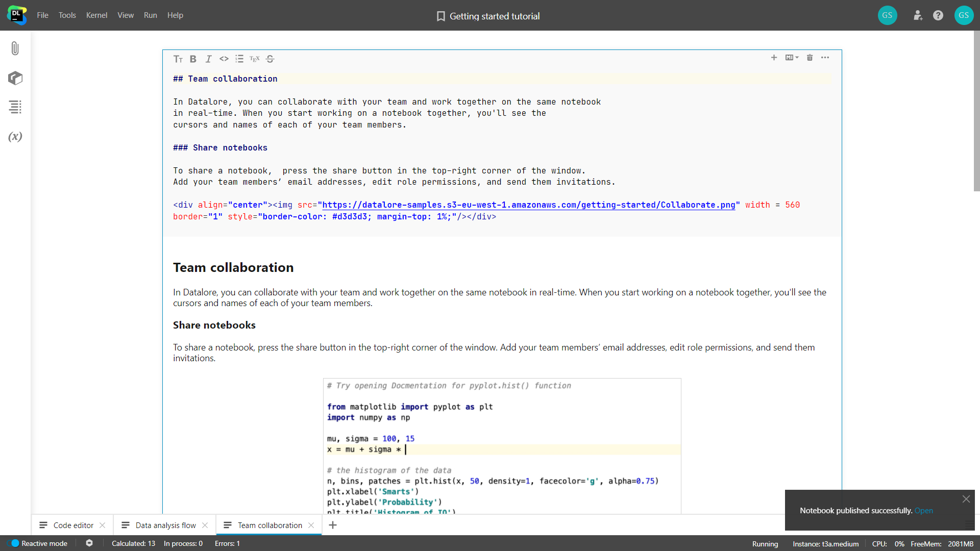The width and height of the screenshot is (980, 551).
Task: Click the strikethrough formatting icon
Action: pos(270,59)
